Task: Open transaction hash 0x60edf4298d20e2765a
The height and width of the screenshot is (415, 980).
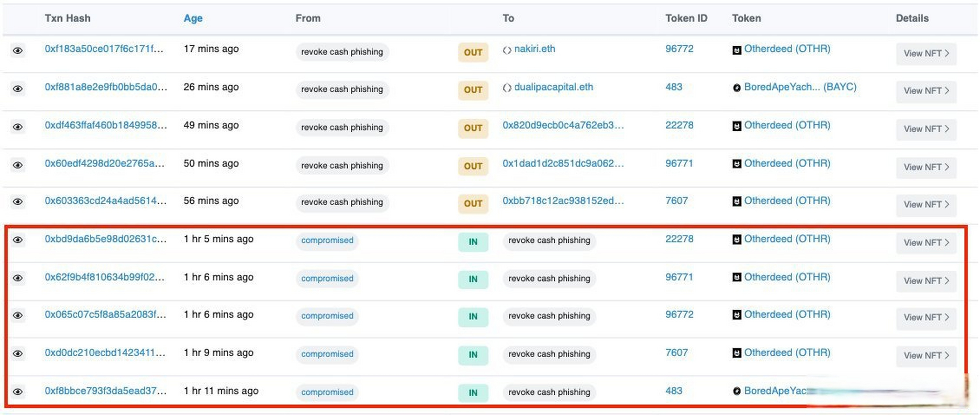Action: click(105, 163)
